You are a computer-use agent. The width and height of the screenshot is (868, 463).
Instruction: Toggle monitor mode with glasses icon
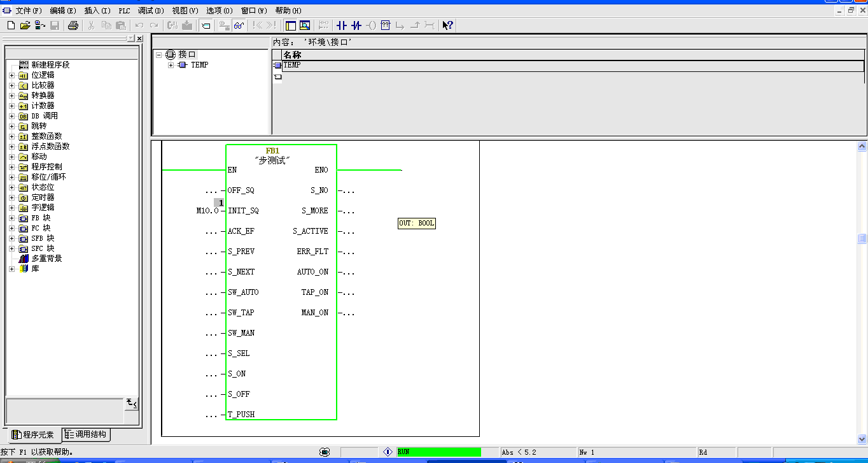pyautogui.click(x=239, y=25)
